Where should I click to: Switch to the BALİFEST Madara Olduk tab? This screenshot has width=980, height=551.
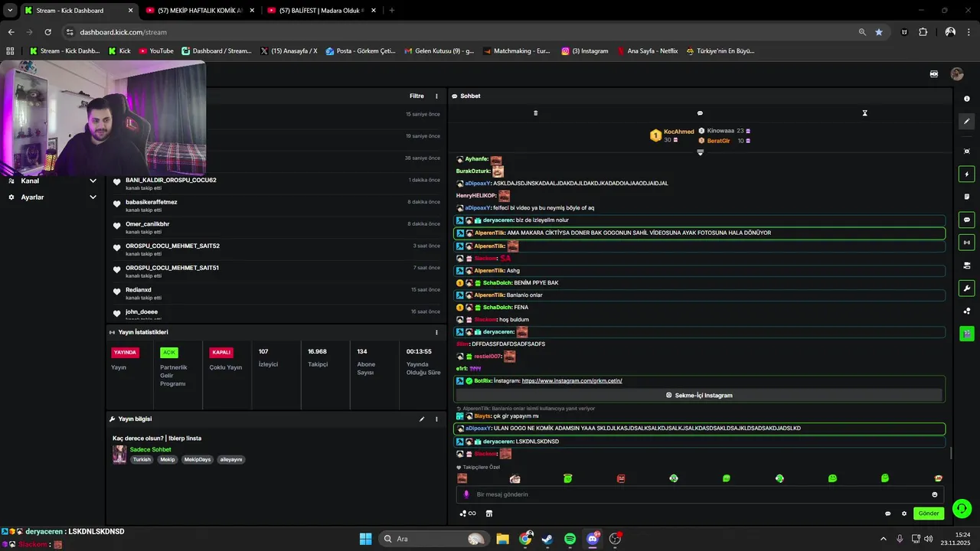click(321, 11)
